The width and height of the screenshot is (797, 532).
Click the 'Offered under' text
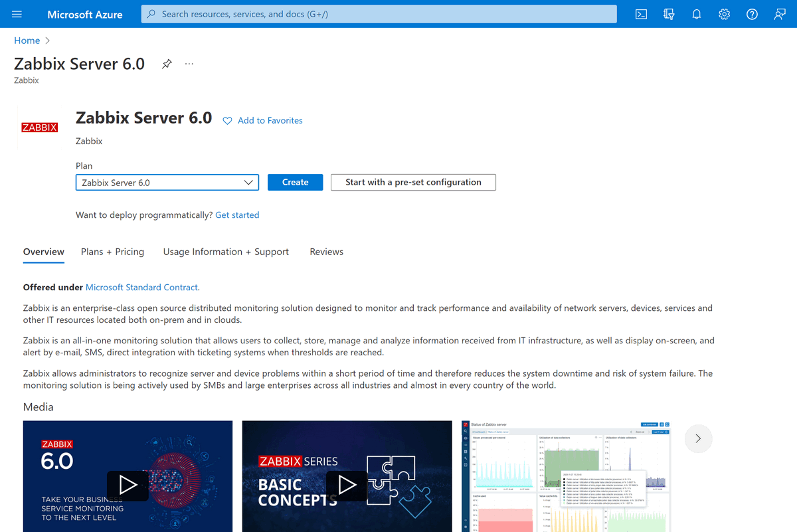(53, 288)
